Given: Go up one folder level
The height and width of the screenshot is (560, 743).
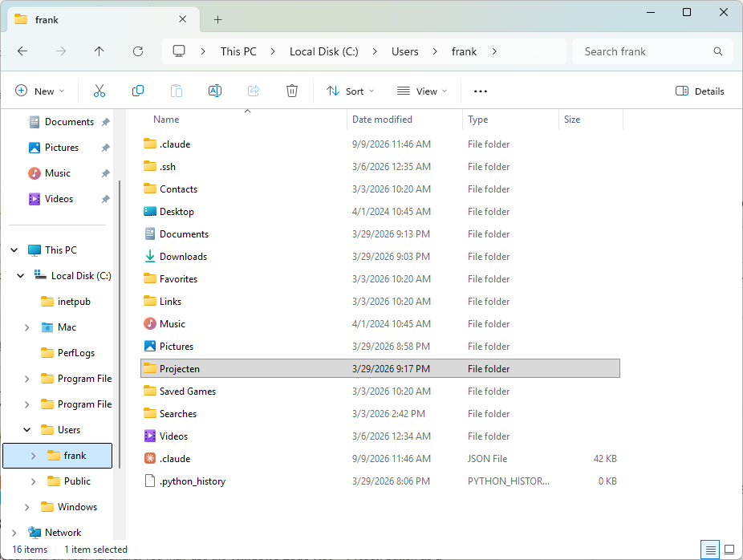Looking at the screenshot, I should pyautogui.click(x=99, y=51).
